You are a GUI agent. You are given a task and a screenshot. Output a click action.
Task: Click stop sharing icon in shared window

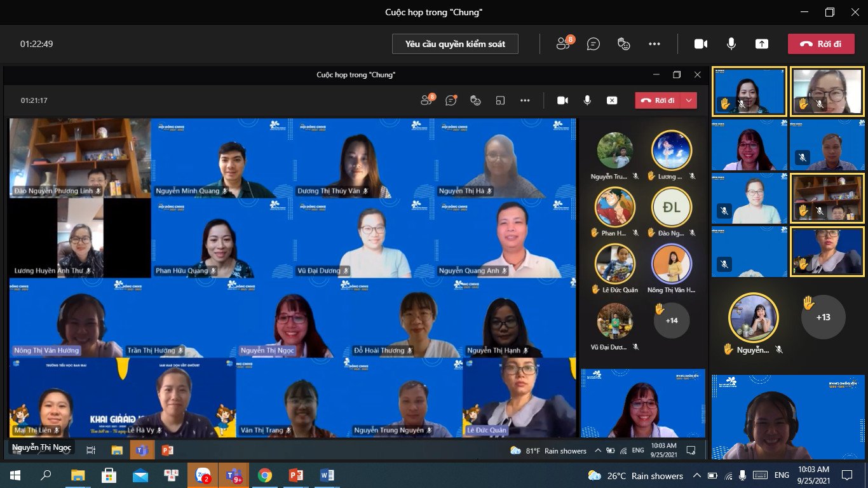click(x=611, y=100)
